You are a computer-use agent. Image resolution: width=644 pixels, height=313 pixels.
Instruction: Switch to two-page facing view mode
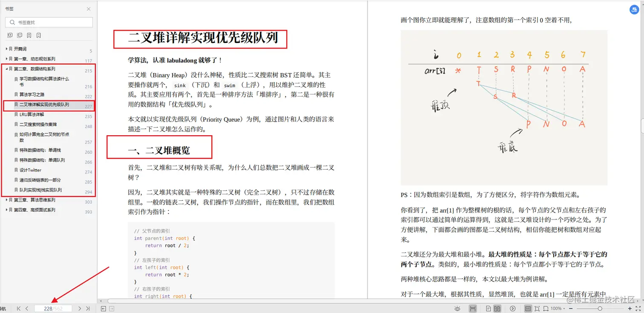[497, 308]
